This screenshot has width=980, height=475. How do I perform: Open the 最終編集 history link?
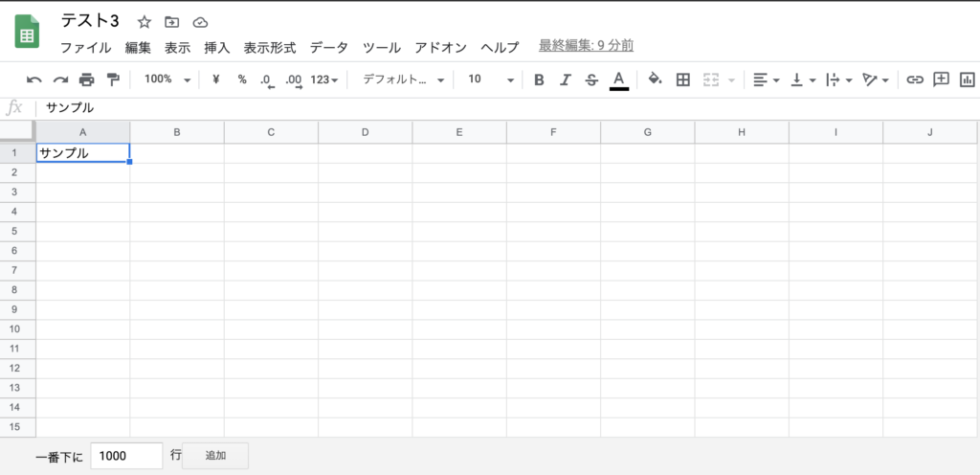click(586, 45)
